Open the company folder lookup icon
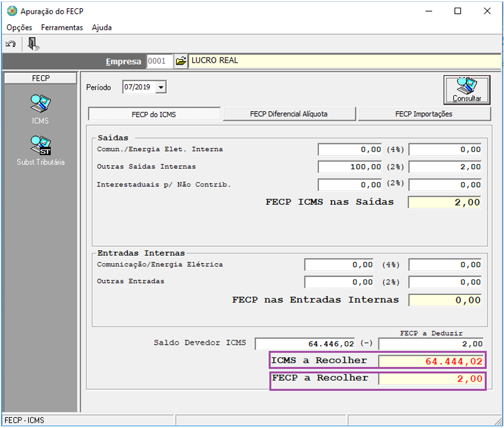 click(181, 61)
